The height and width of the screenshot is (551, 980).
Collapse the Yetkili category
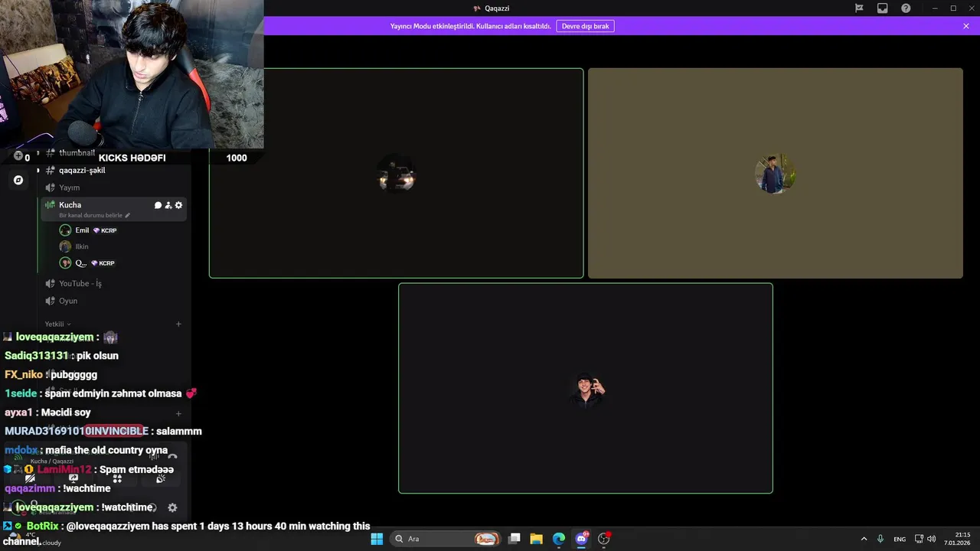pos(57,324)
